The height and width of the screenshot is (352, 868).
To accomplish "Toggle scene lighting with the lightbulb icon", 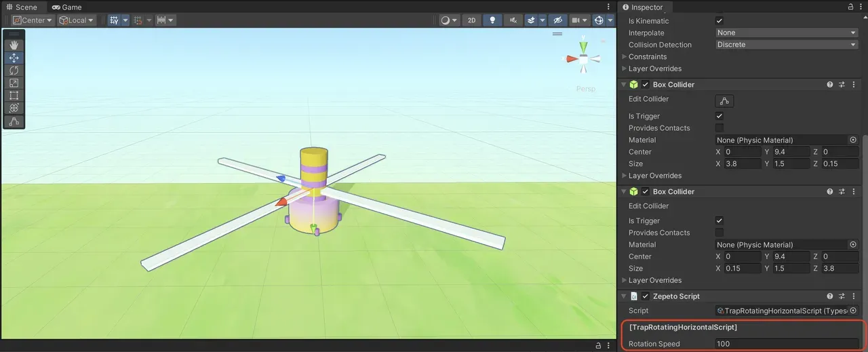I will [x=493, y=20].
